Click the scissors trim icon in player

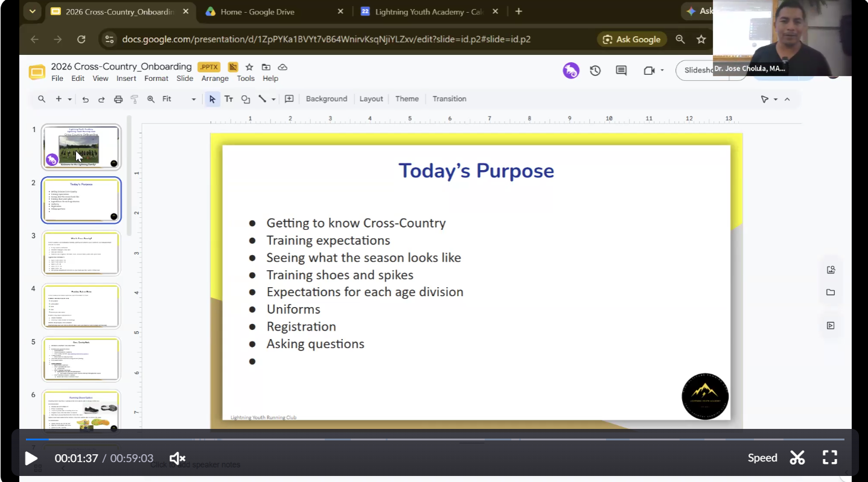point(797,458)
